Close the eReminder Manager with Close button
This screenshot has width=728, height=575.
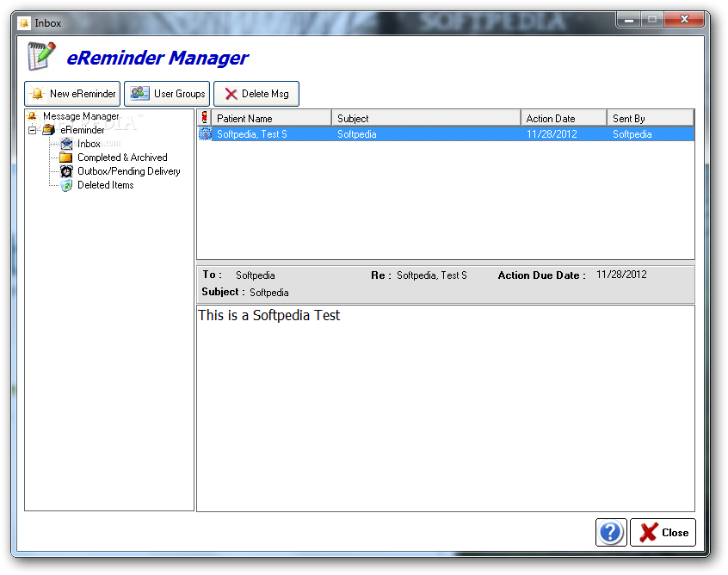663,532
